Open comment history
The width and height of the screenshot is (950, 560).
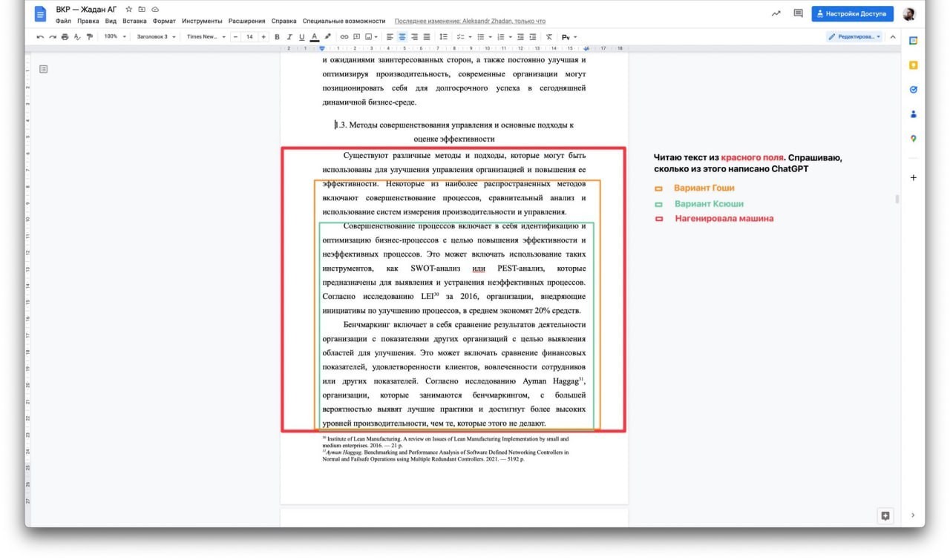click(x=799, y=13)
